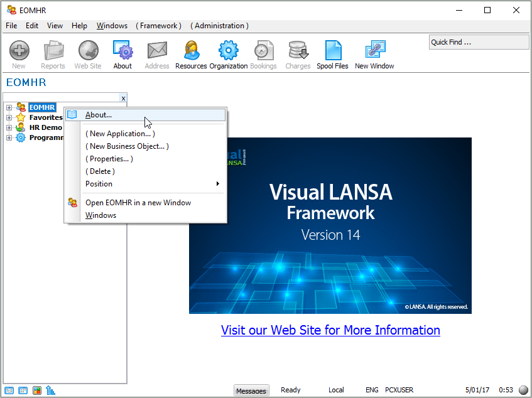Viewport: 532px width, 398px height.
Task: Click the tree hierarchy status bar icon
Action: [x=50, y=390]
